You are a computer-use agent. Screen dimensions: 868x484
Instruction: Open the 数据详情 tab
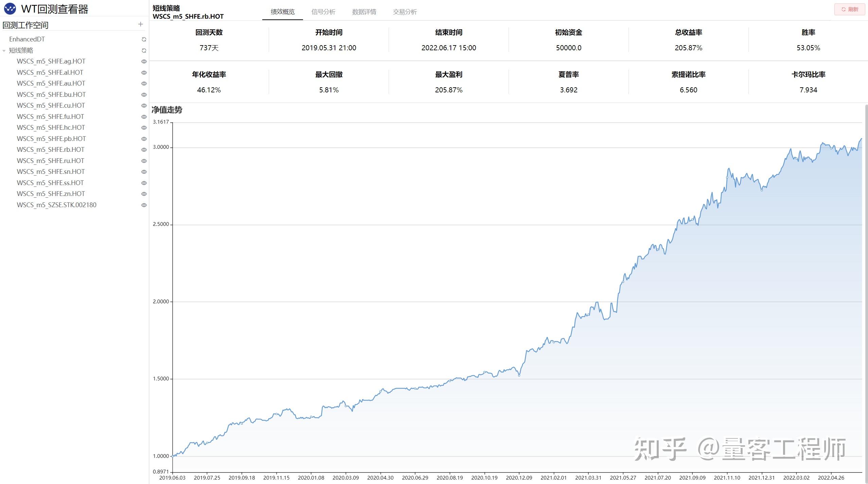tap(364, 12)
